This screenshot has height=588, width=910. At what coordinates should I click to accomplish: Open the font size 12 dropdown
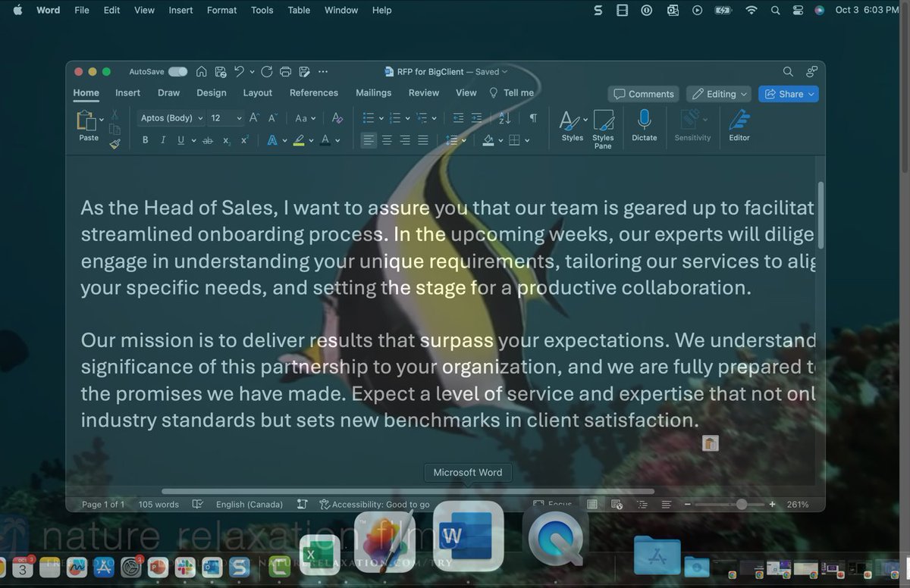tap(226, 118)
